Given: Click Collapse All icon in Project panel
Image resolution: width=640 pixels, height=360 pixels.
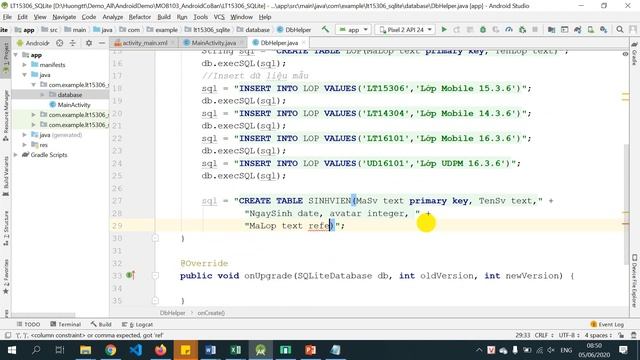Looking at the screenshot, I should click(73, 43).
